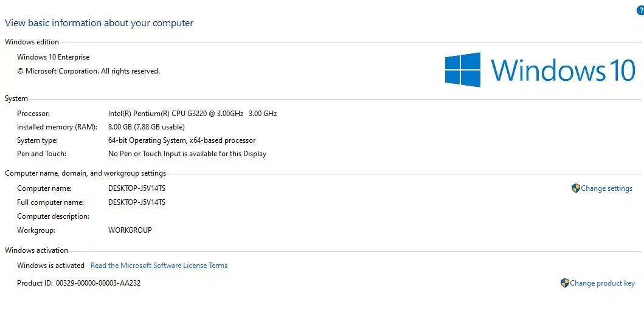Screen dimensions: 644x333
Task: Open the Change product key link
Action: (x=602, y=283)
